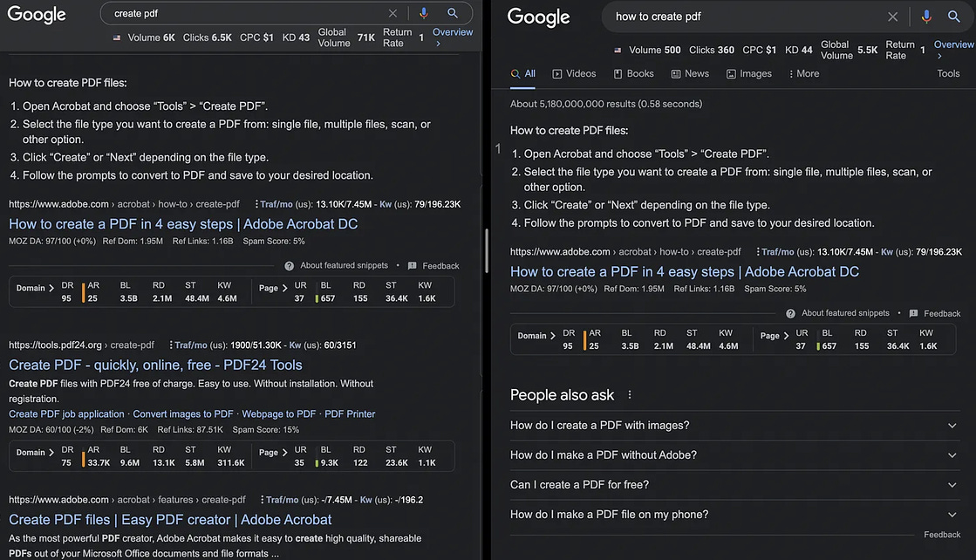
Task: Click Traf/mo link above Adobe result in left window
Action: [x=276, y=204]
